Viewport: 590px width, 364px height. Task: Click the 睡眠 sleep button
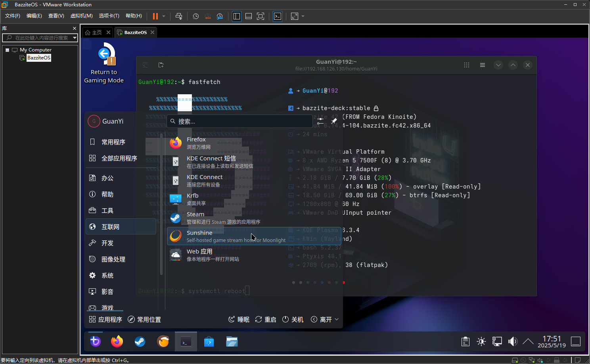pyautogui.click(x=239, y=319)
